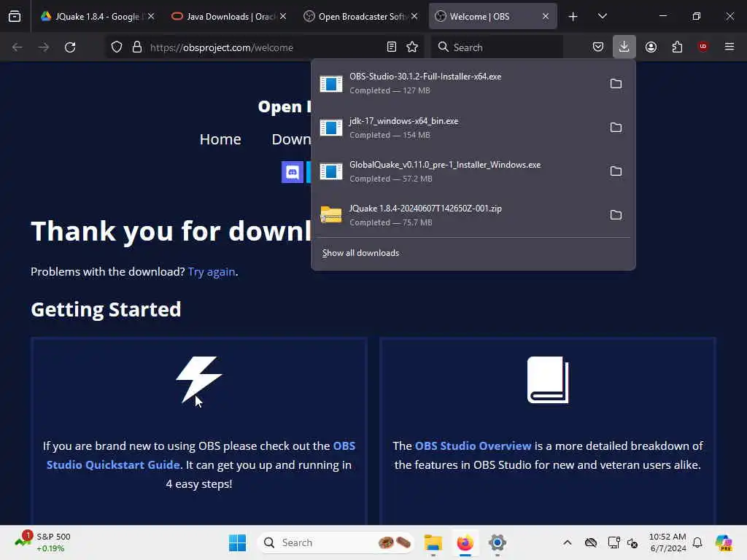
Task: Open clock showing 10:52 AM
Action: (x=667, y=542)
